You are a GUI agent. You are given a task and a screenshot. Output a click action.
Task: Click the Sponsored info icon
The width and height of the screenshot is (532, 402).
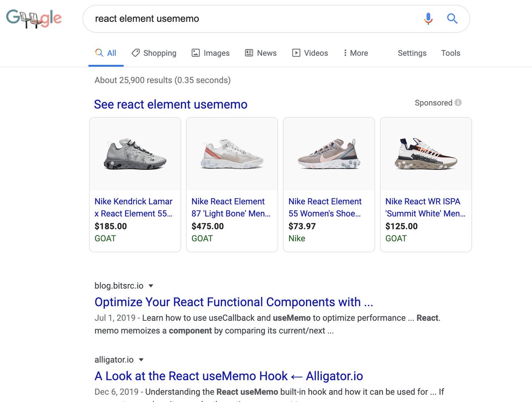[x=458, y=102]
